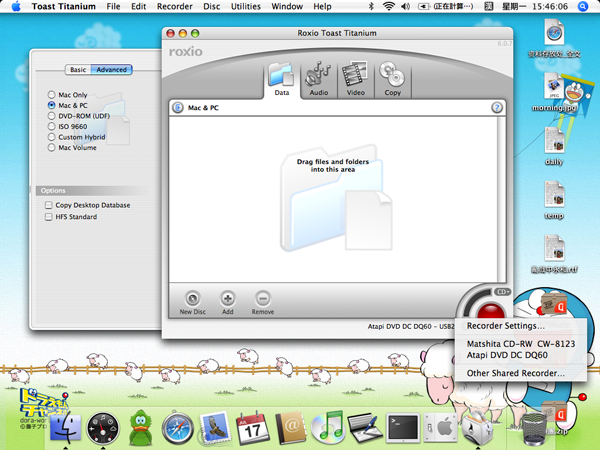Switch to the Data tab
The width and height of the screenshot is (600, 450).
(x=282, y=79)
